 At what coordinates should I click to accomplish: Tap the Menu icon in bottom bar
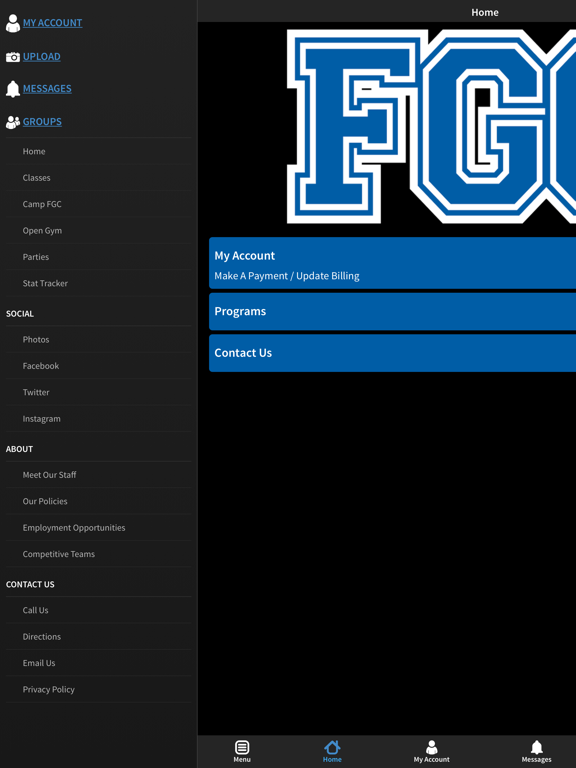(242, 747)
